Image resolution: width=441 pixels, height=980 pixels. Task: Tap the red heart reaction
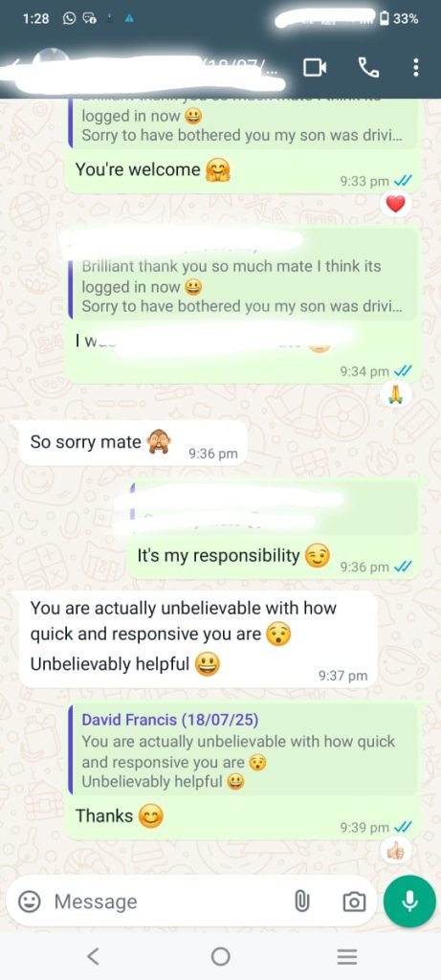tap(395, 203)
